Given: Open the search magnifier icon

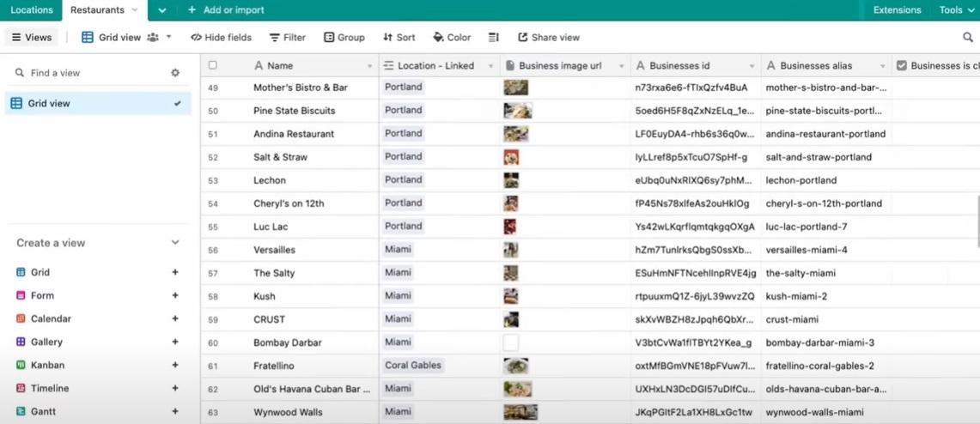Looking at the screenshot, I should point(968,38).
